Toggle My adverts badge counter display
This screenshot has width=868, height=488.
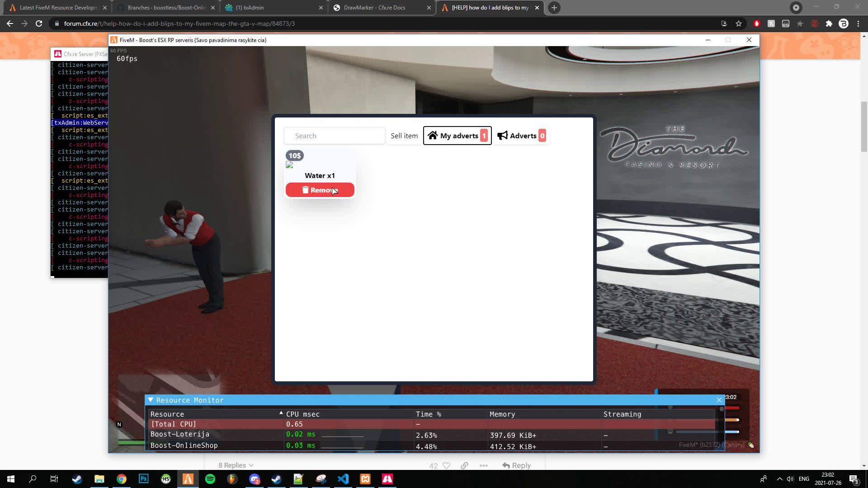[x=484, y=135]
